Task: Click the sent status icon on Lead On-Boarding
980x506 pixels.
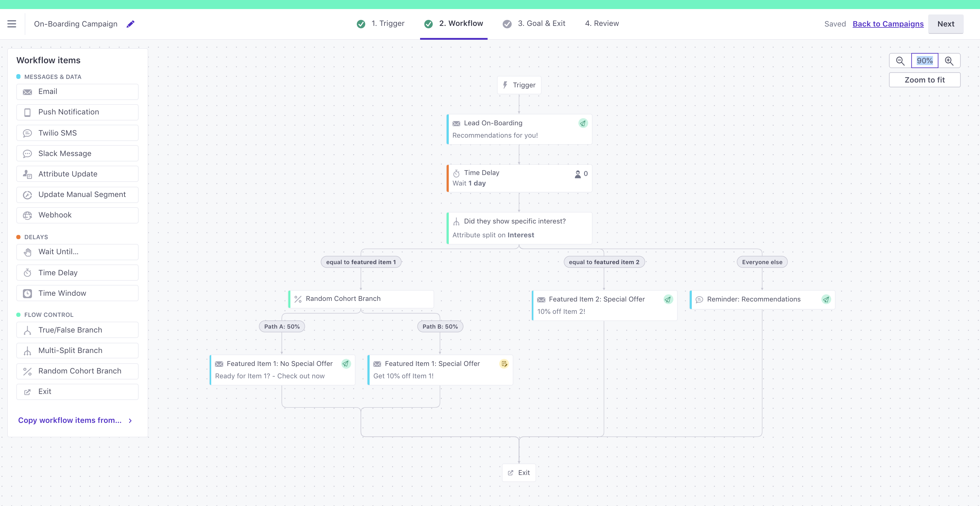Action: coord(583,123)
